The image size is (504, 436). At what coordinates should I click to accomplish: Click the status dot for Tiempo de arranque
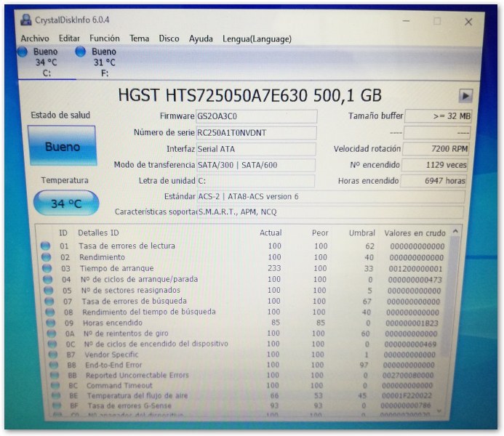(47, 267)
